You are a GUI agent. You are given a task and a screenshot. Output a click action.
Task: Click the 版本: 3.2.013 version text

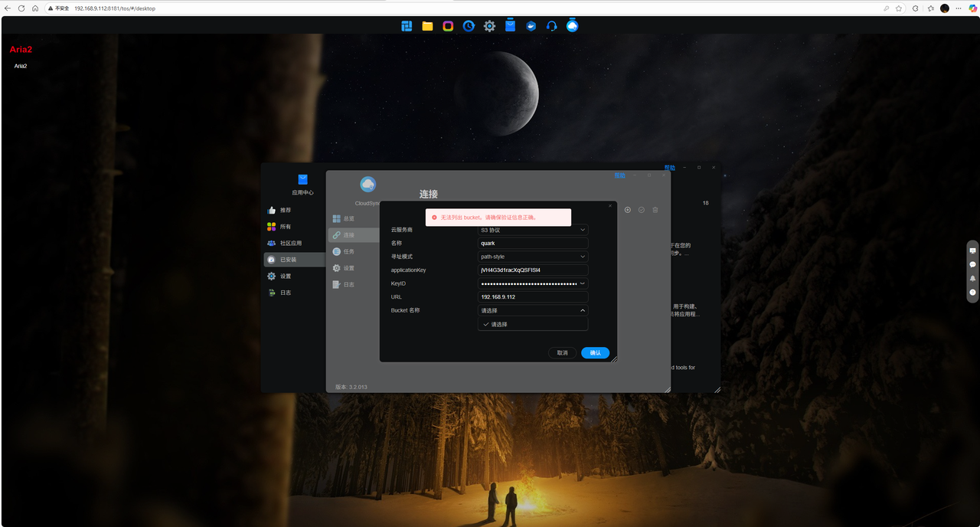point(351,387)
